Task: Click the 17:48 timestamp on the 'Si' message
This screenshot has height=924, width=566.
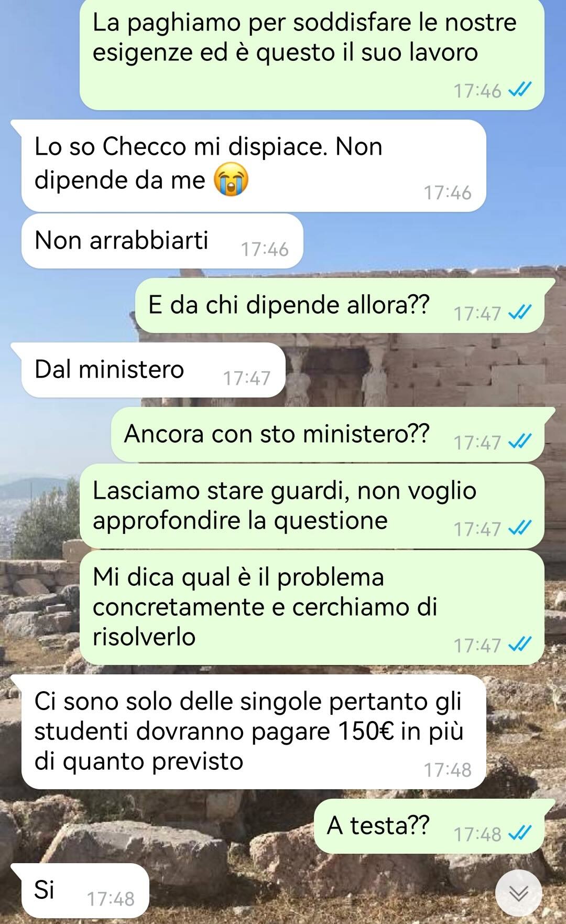Action: 111,899
